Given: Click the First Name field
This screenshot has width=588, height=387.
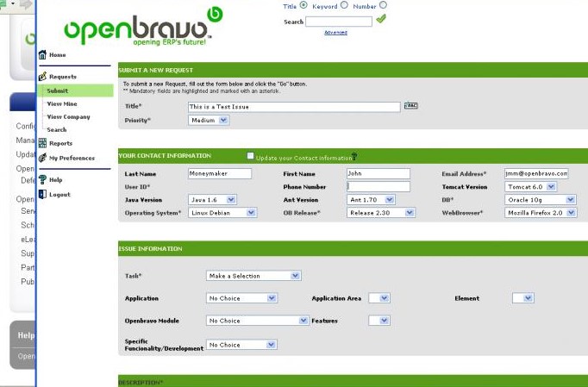Looking at the screenshot, I should point(378,173).
